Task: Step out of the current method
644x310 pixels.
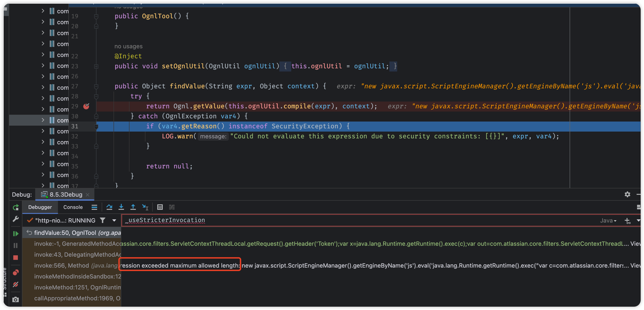Action: pyautogui.click(x=133, y=207)
